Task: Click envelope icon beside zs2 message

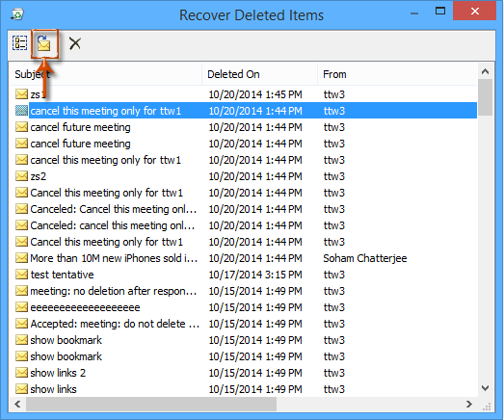Action: click(x=21, y=176)
